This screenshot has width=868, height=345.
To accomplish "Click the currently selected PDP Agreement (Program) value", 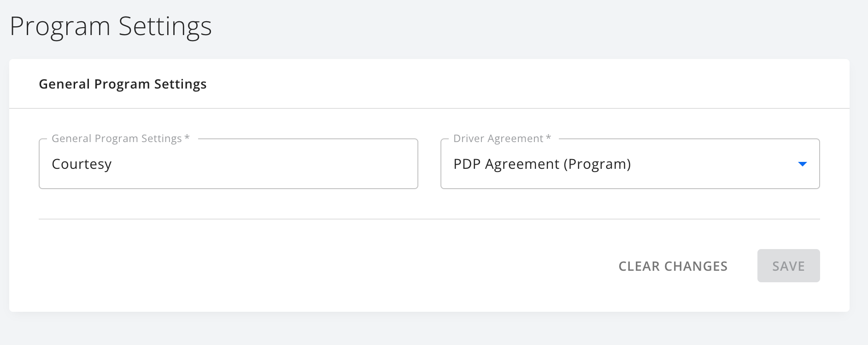I will (x=542, y=164).
